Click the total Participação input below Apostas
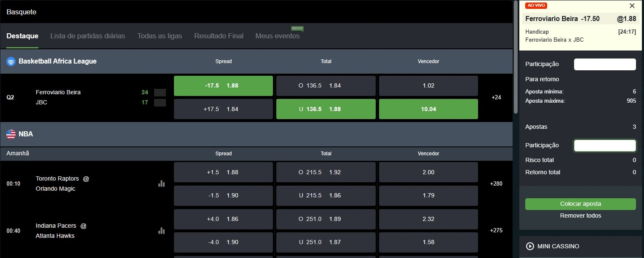This screenshot has width=644, height=258. [605, 146]
